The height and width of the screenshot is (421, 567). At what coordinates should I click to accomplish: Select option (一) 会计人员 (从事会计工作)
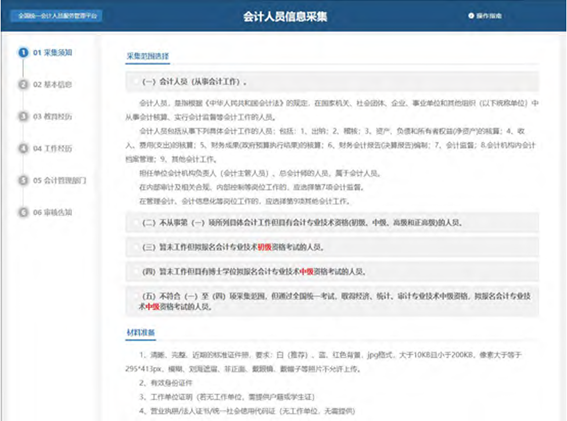[x=332, y=82]
